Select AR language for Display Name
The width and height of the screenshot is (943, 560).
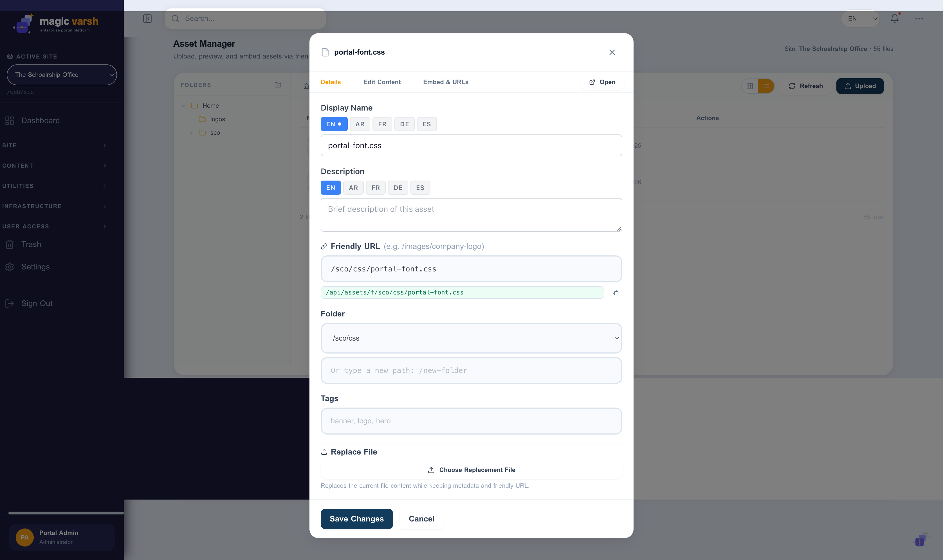[360, 124]
